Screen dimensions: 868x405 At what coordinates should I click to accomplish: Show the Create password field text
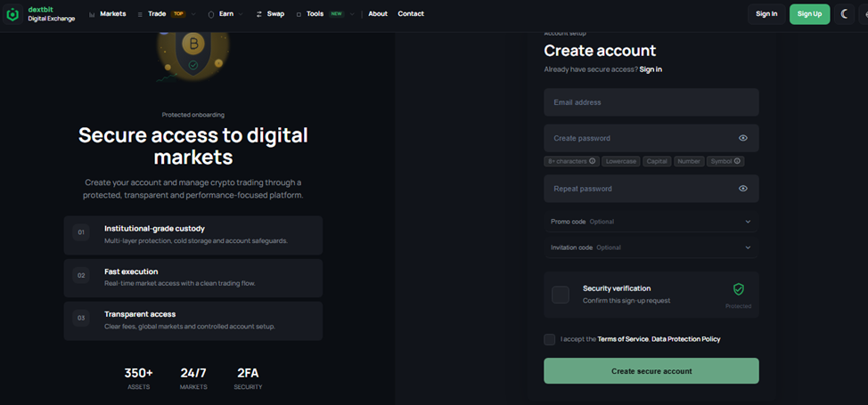743,138
